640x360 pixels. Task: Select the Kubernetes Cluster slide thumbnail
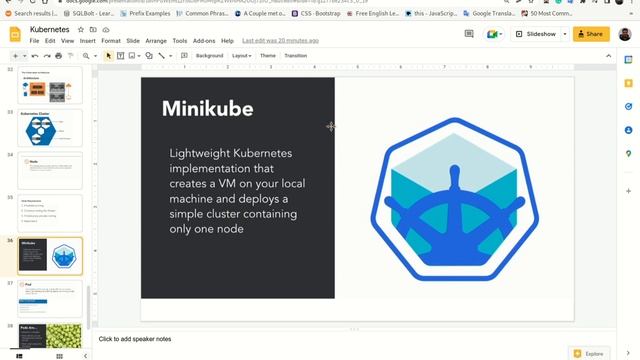(x=50, y=128)
